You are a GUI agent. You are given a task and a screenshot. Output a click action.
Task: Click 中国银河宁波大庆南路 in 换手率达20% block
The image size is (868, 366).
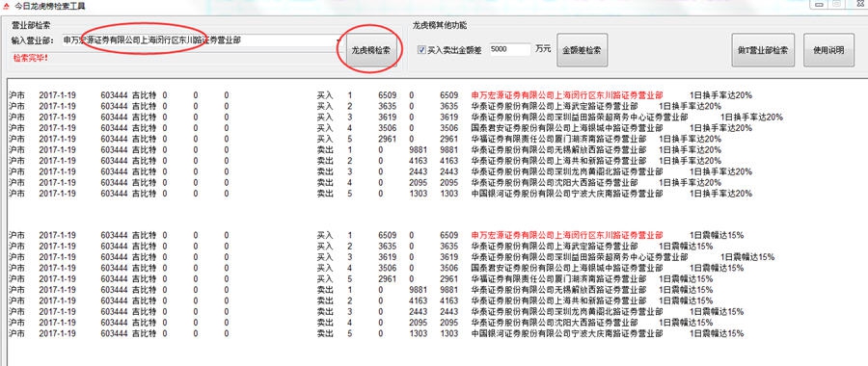click(567, 194)
